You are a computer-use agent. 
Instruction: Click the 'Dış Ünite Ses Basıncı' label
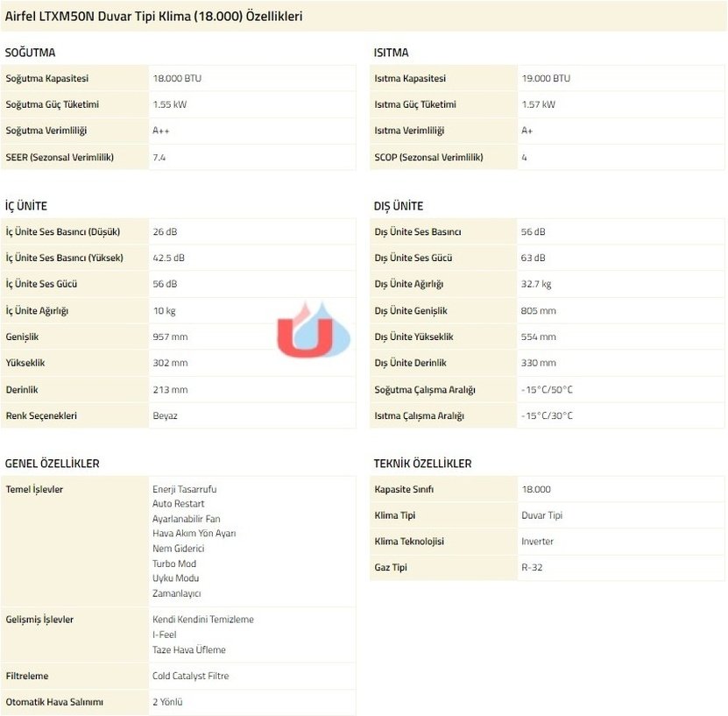pos(418,231)
